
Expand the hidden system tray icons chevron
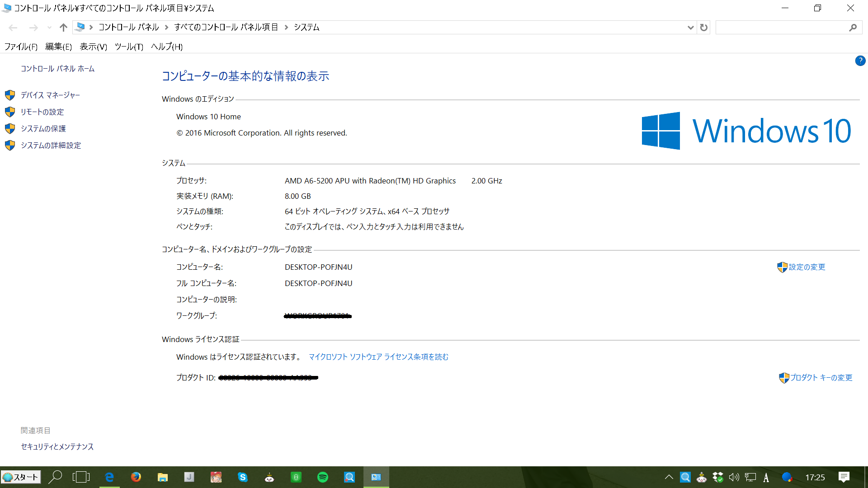pos(669,477)
